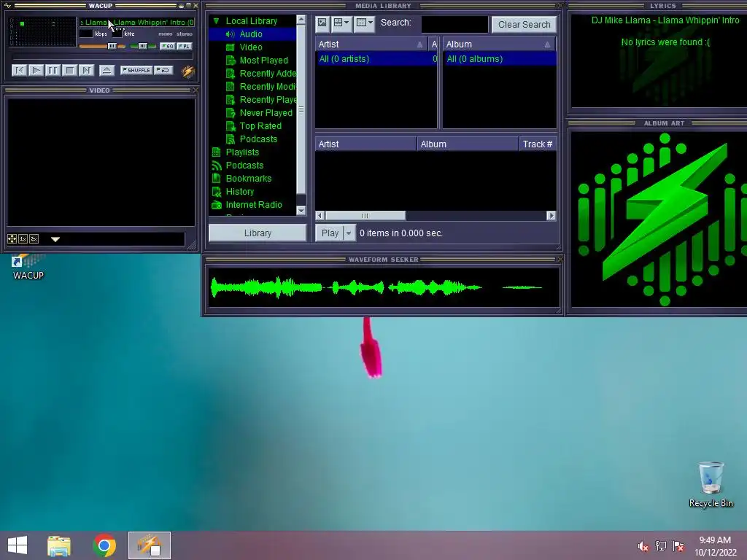Click the balance slider handle
Image resolution: width=747 pixels, height=560 pixels.
tap(142, 46)
